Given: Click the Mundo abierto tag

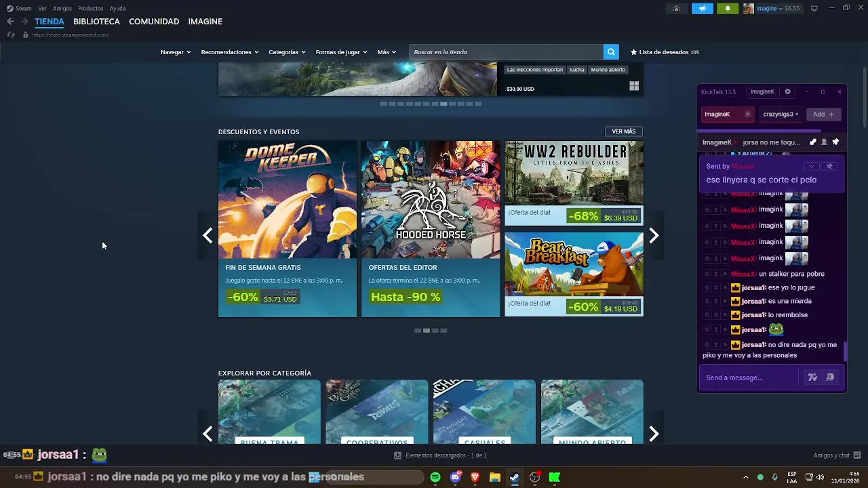Looking at the screenshot, I should [x=608, y=70].
